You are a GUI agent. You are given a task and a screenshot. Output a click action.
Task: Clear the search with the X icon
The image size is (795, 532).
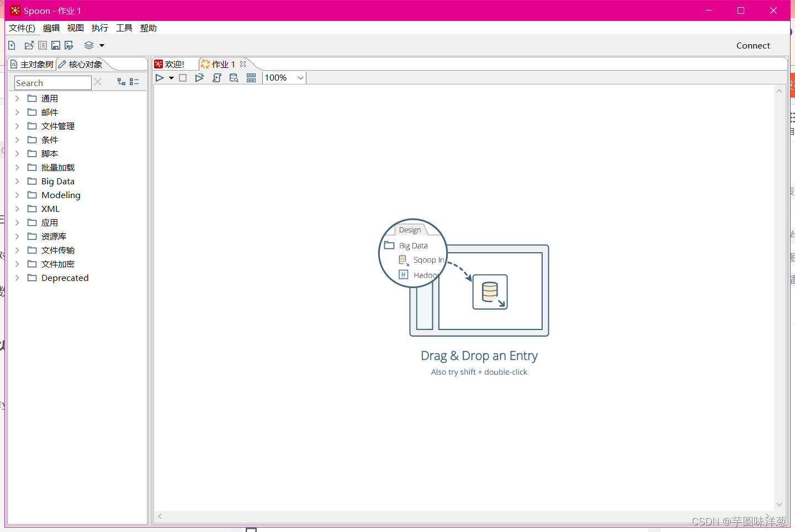(x=98, y=82)
